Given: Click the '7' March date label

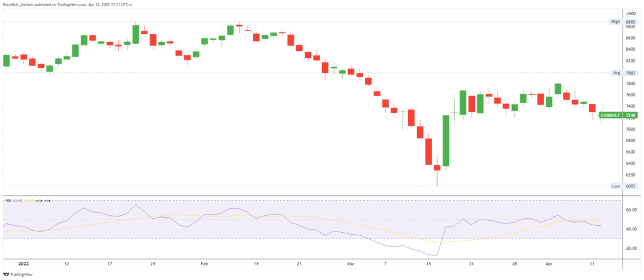Looking at the screenshot, I should click(385, 262).
